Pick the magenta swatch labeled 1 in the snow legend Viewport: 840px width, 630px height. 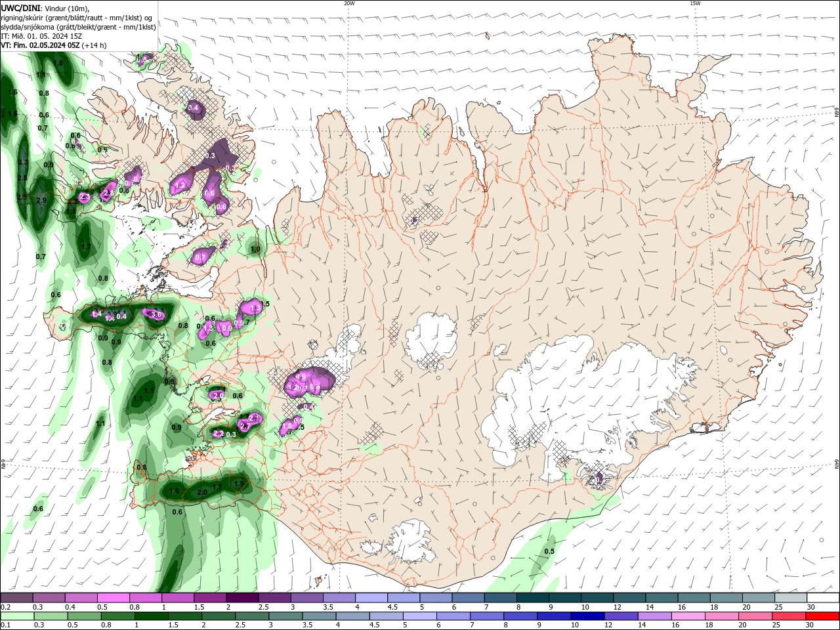177,598
